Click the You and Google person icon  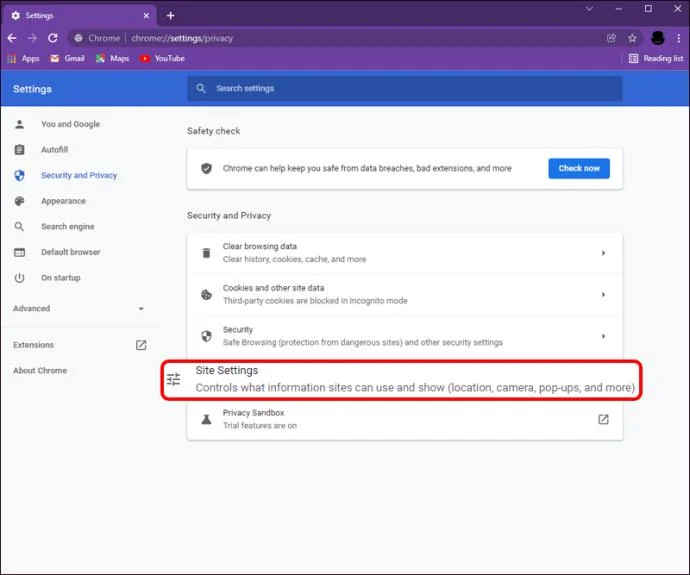19,124
